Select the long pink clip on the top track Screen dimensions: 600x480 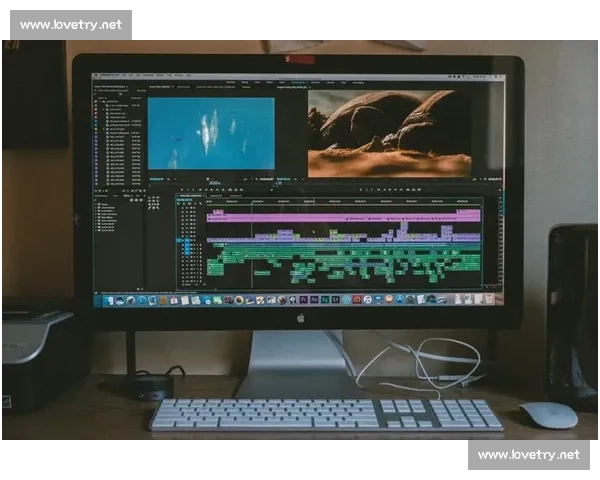point(340,217)
